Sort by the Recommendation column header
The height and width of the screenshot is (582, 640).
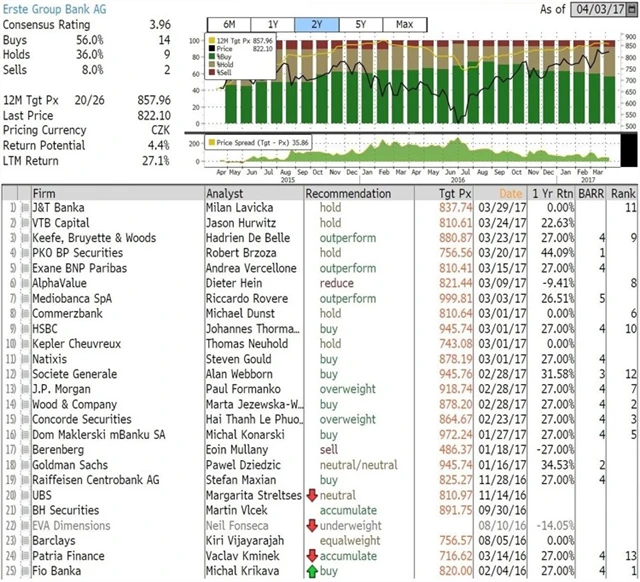[x=348, y=192]
